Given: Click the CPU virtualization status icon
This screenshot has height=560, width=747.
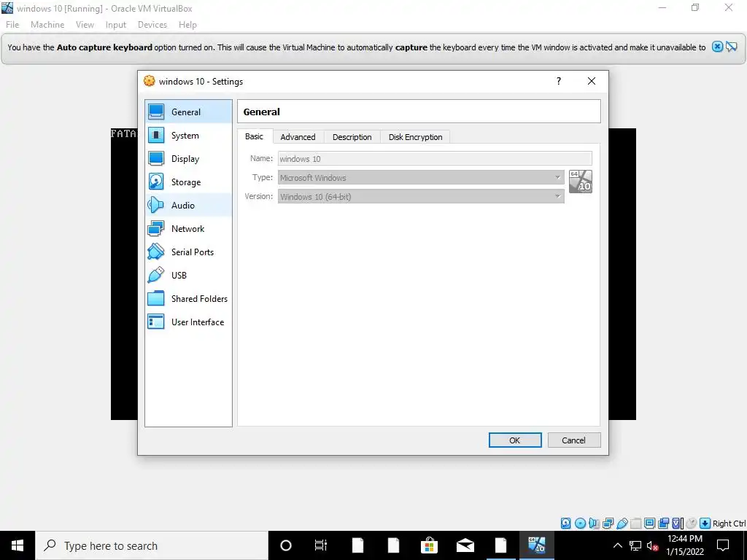Looking at the screenshot, I should [x=678, y=524].
